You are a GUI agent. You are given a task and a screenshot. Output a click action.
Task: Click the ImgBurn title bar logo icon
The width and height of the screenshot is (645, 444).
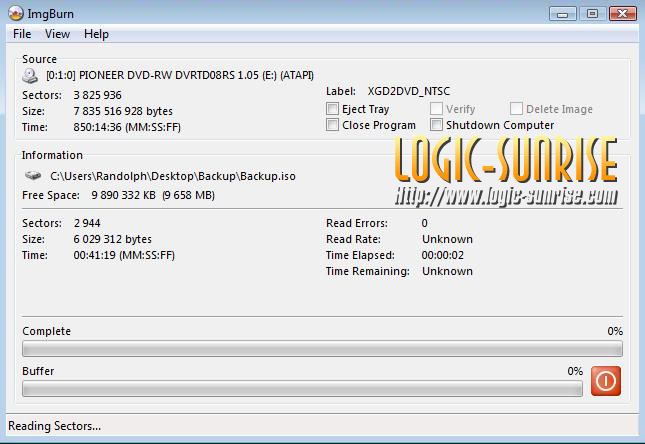pos(16,14)
